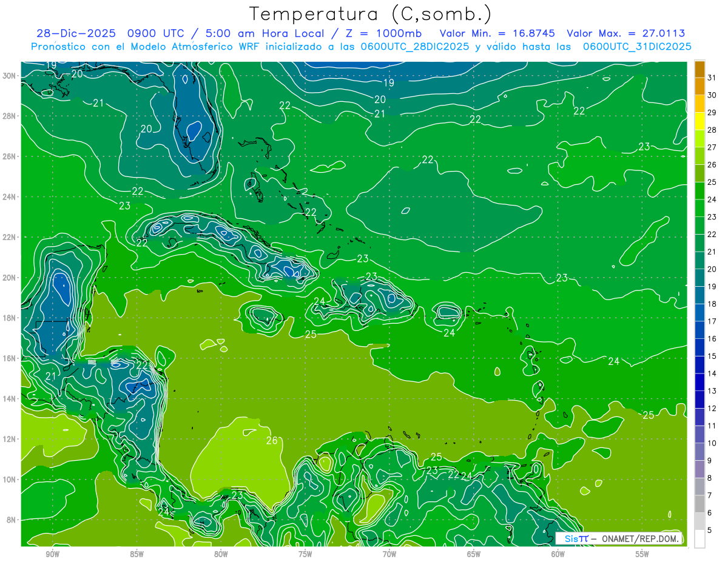The width and height of the screenshot is (728, 562).
Task: Click the color scale label "17"
Action: pos(712,321)
